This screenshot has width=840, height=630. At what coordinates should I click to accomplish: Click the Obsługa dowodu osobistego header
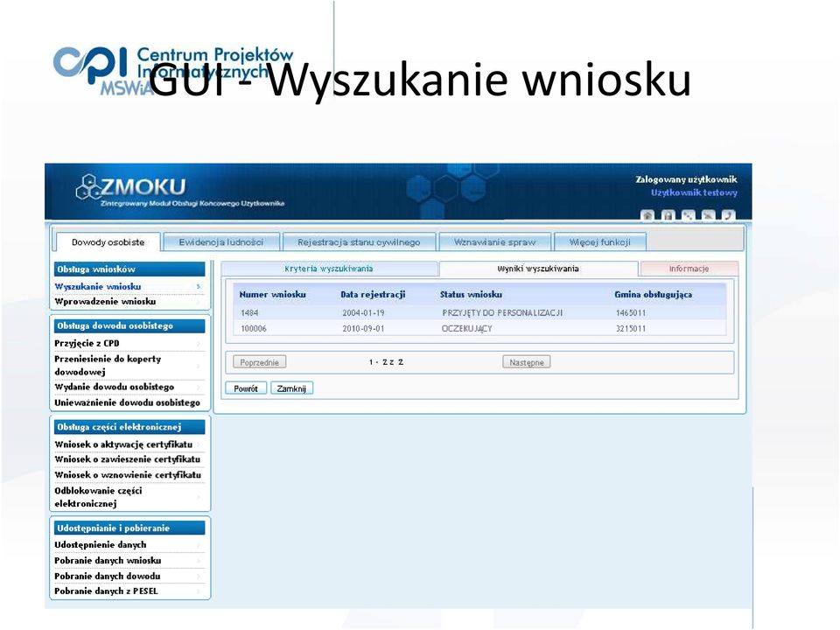point(129,325)
